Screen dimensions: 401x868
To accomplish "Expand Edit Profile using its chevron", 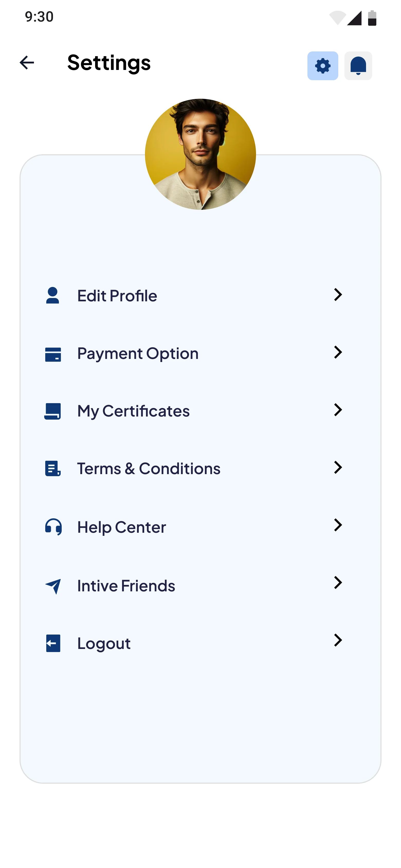I will 338,294.
